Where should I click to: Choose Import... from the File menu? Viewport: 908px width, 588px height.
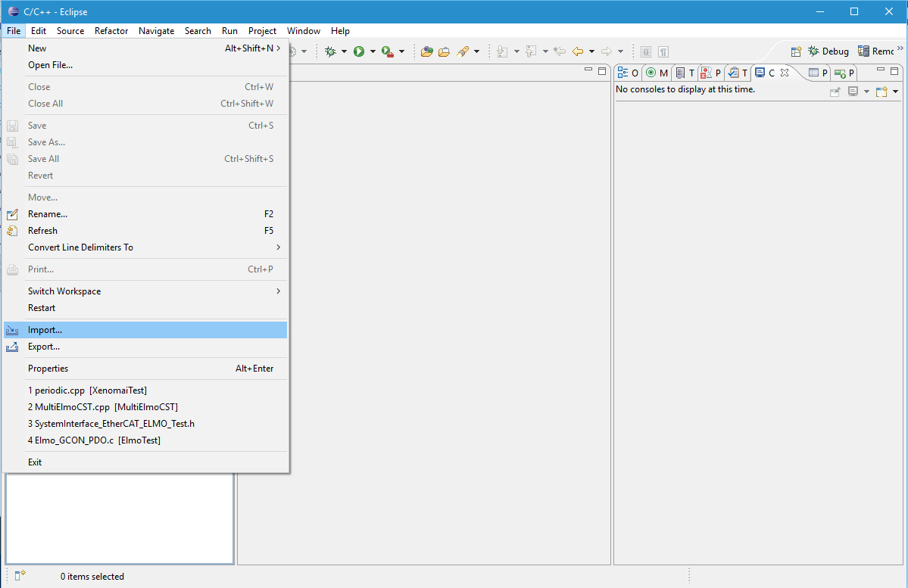click(x=145, y=330)
